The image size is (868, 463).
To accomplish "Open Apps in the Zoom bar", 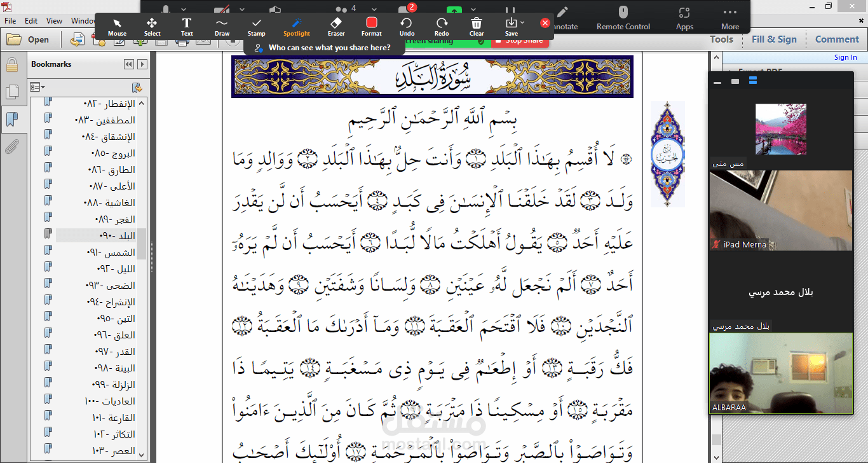I will (684, 18).
